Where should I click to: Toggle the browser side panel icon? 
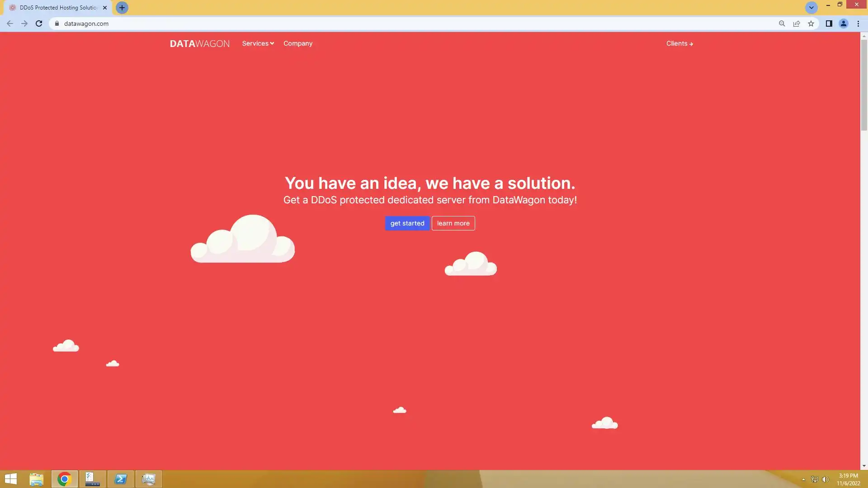(829, 23)
